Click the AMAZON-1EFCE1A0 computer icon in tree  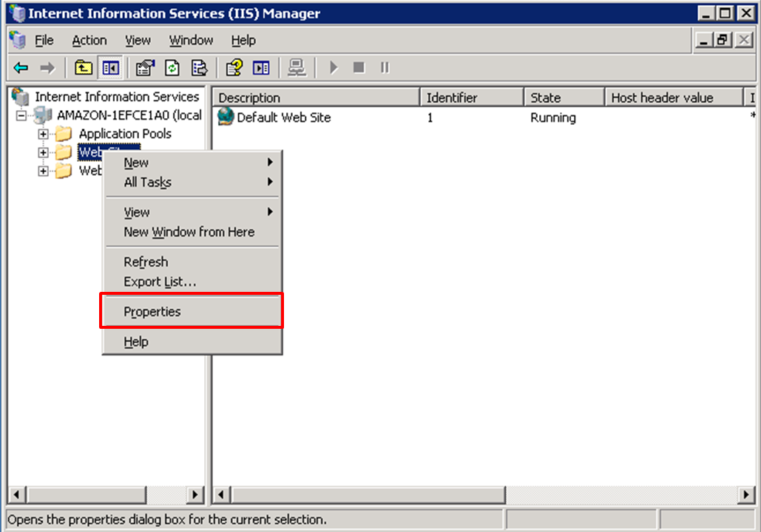click(x=43, y=115)
